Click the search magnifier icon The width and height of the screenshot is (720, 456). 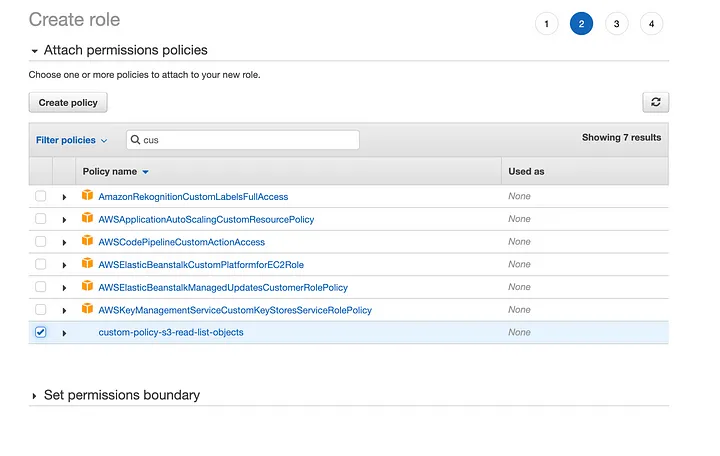point(135,140)
